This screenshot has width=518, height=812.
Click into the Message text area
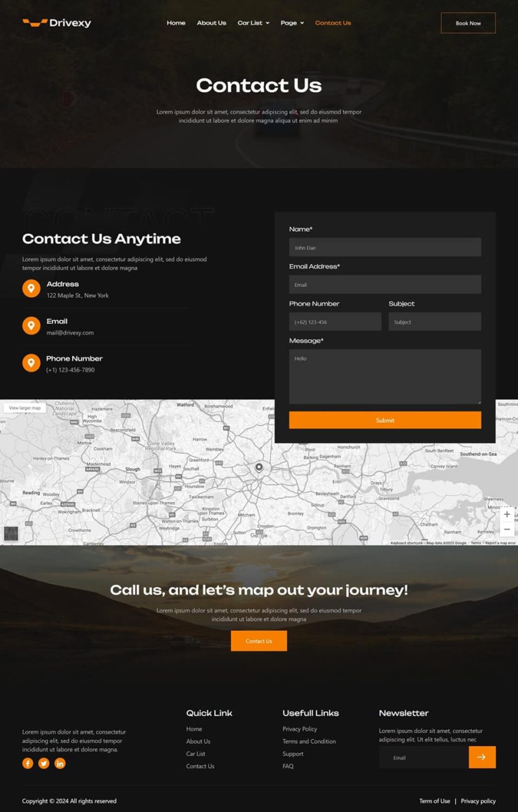385,377
